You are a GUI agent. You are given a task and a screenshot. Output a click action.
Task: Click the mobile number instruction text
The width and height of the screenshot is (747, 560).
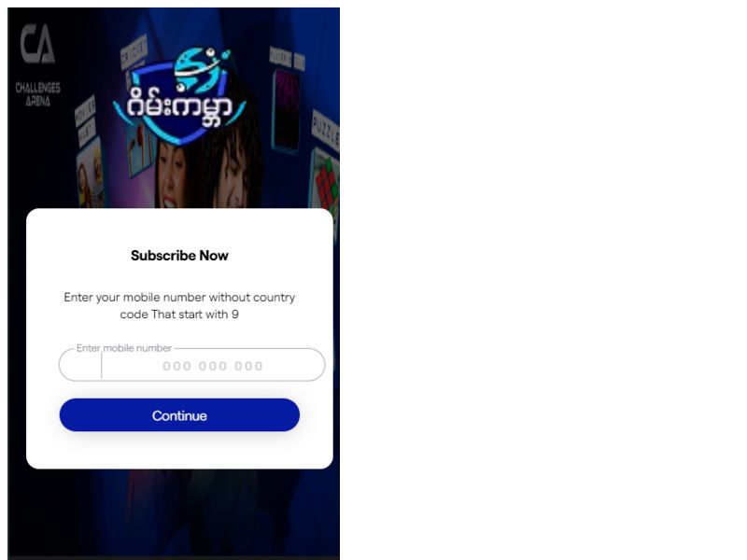(179, 306)
